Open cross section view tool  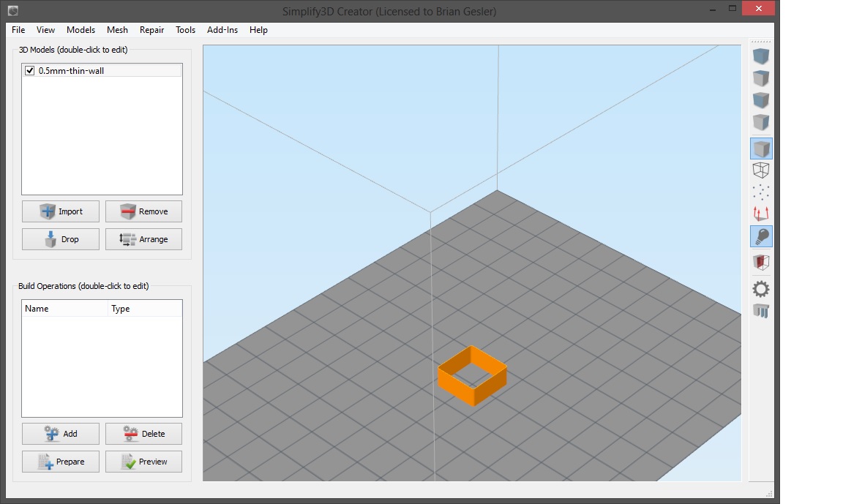point(761,262)
